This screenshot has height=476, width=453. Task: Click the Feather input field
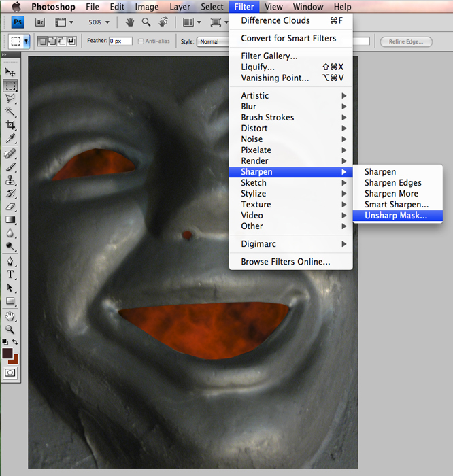pyautogui.click(x=120, y=41)
